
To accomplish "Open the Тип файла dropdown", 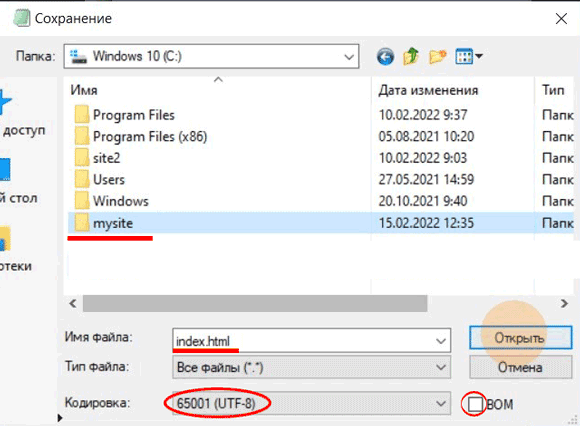I will (x=311, y=367).
